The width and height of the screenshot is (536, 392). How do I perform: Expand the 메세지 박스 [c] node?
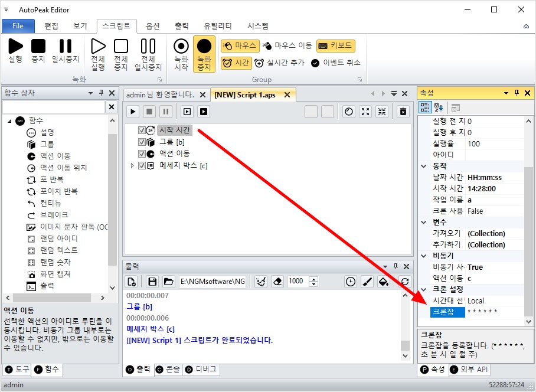pyautogui.click(x=132, y=166)
